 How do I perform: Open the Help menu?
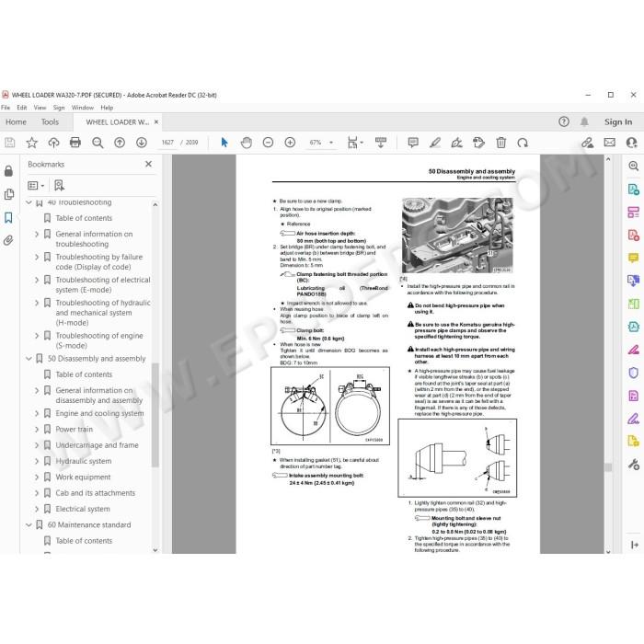[107, 108]
